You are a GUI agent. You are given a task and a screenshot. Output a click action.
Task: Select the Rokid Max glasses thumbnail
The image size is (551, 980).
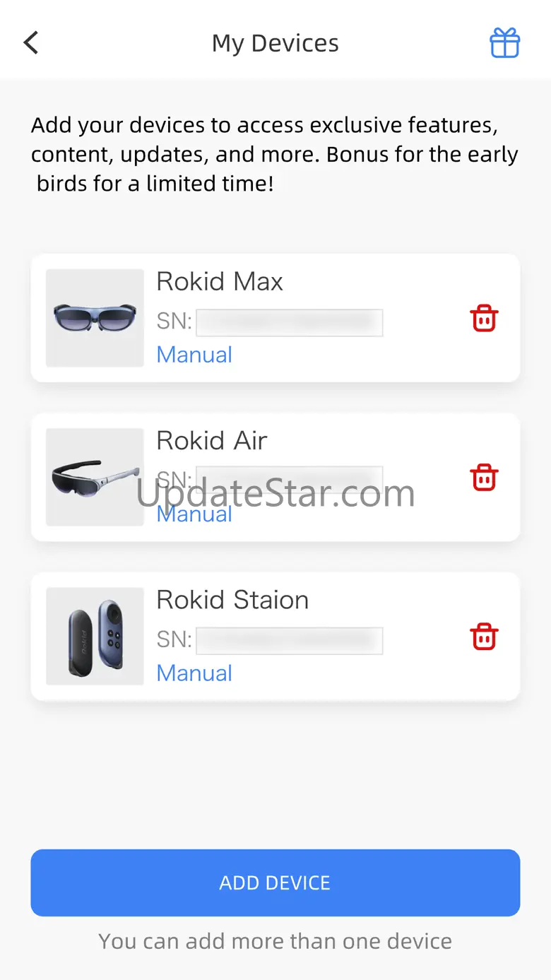95,318
